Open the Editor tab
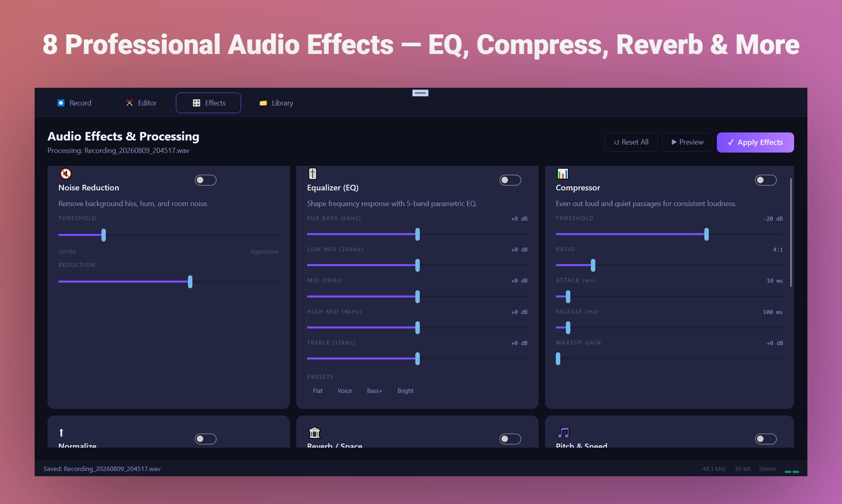This screenshot has width=842, height=504. coord(141,103)
